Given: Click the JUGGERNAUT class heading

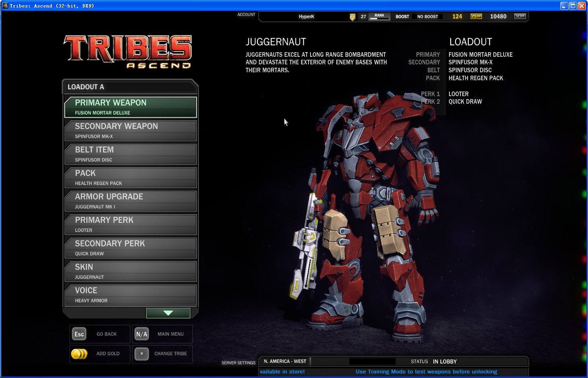Looking at the screenshot, I should [276, 42].
